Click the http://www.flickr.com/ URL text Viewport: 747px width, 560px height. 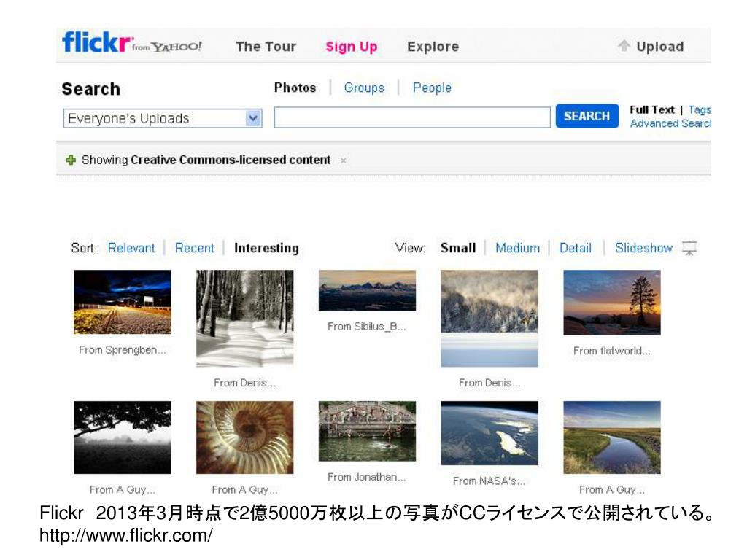tap(125, 535)
